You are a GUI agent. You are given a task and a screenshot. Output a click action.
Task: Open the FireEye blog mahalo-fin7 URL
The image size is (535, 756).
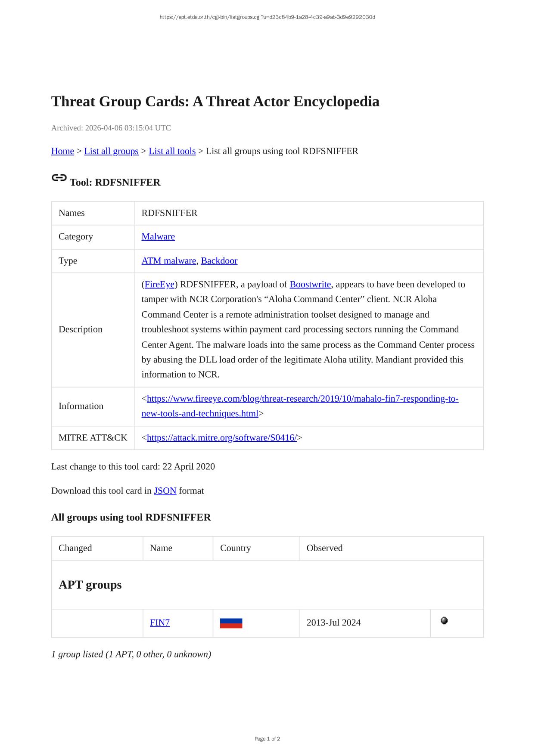click(x=302, y=399)
